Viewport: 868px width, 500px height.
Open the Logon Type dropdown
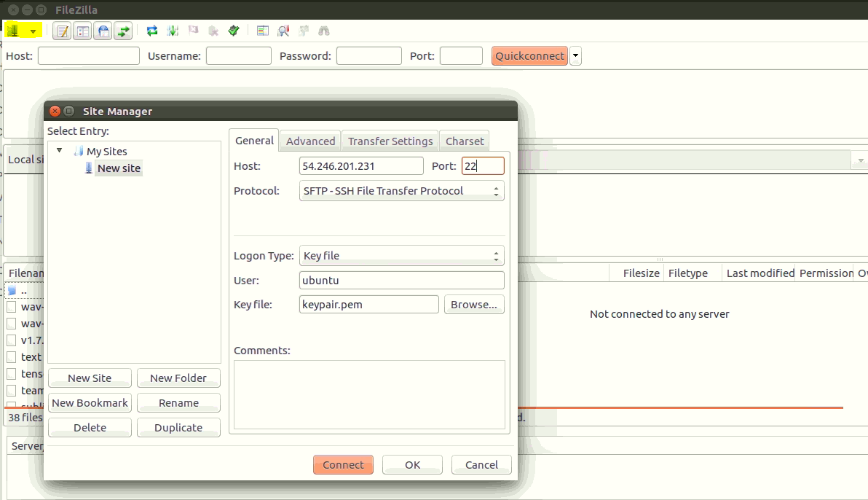pyautogui.click(x=401, y=256)
